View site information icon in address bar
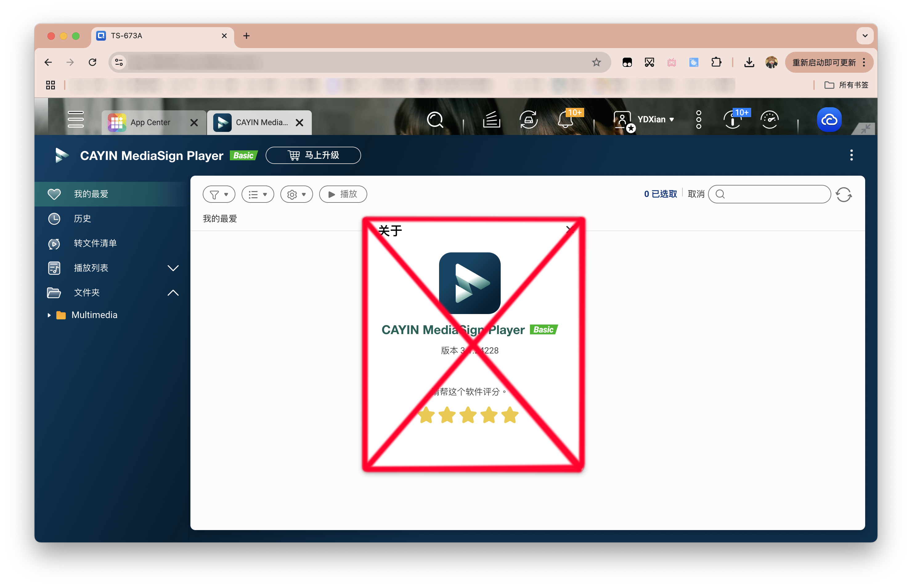Viewport: 912px width, 588px height. [x=119, y=62]
